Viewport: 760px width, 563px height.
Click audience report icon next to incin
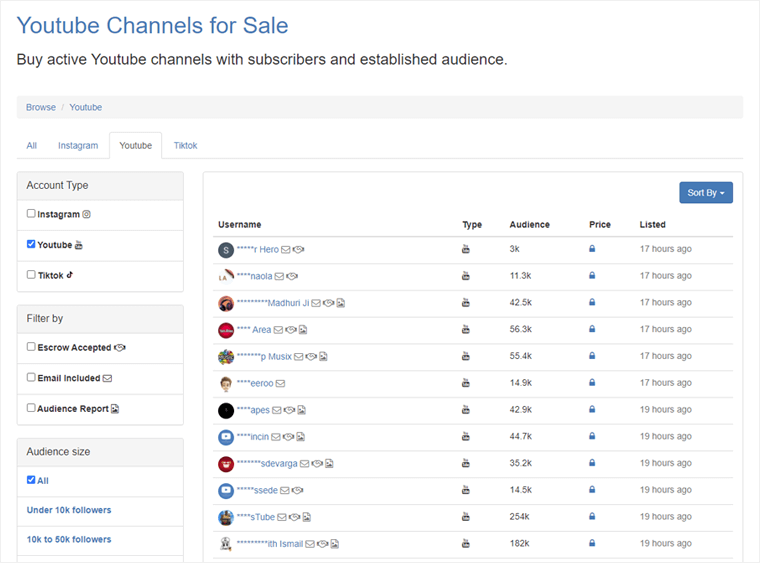[x=301, y=437]
